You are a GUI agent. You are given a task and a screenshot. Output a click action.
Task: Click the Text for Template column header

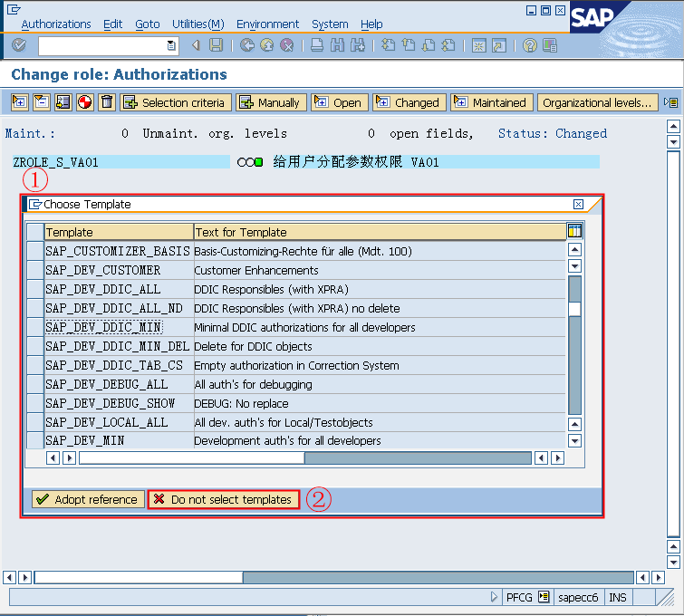(380, 232)
